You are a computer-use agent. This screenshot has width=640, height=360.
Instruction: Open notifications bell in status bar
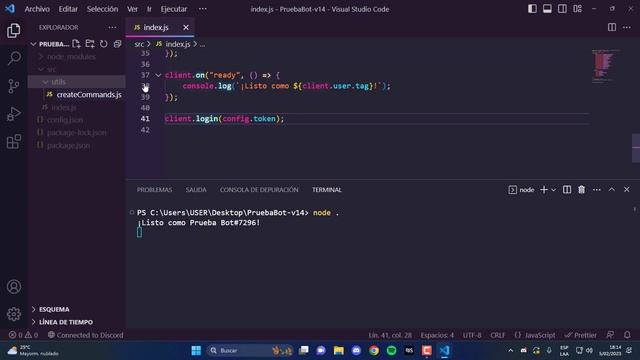[x=627, y=335]
